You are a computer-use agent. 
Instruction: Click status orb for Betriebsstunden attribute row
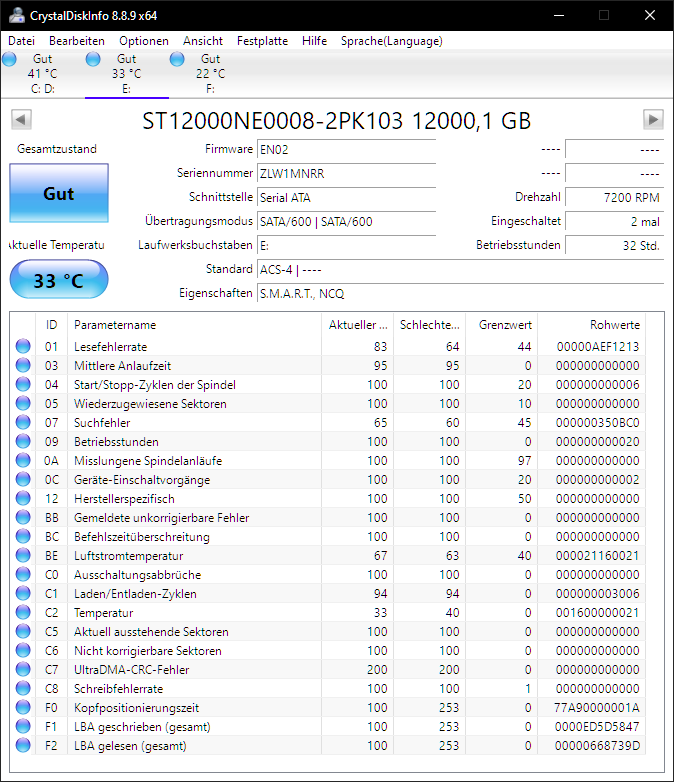(x=23, y=441)
